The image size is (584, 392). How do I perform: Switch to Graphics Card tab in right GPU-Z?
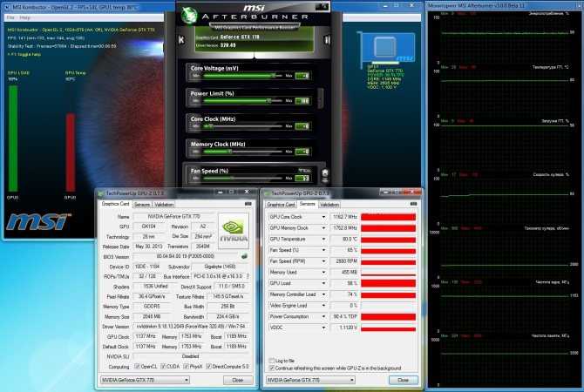coord(281,205)
